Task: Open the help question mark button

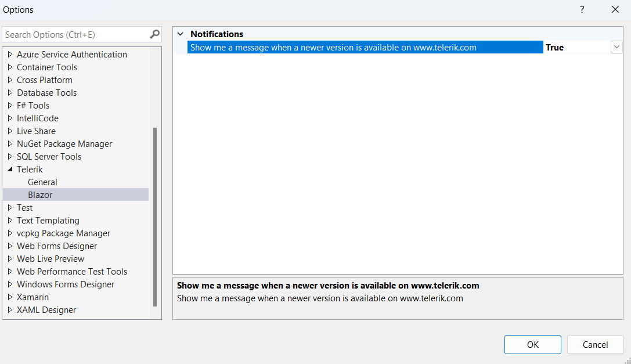Action: click(x=582, y=9)
